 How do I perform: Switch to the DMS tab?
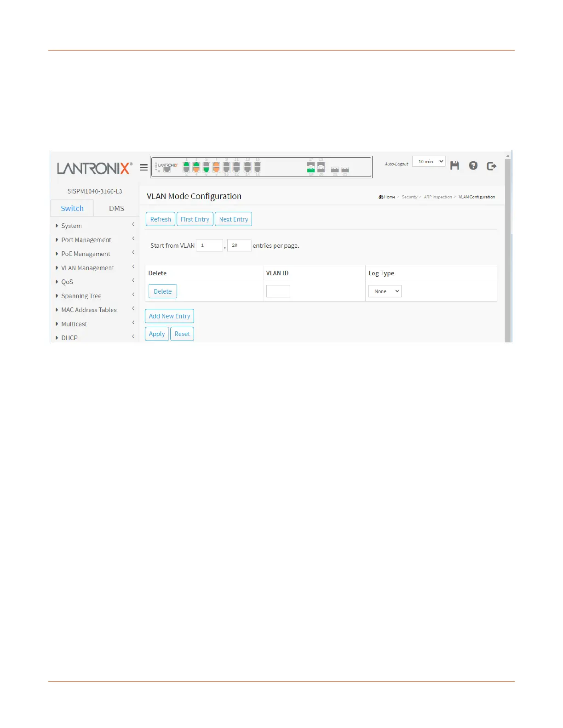coord(117,208)
